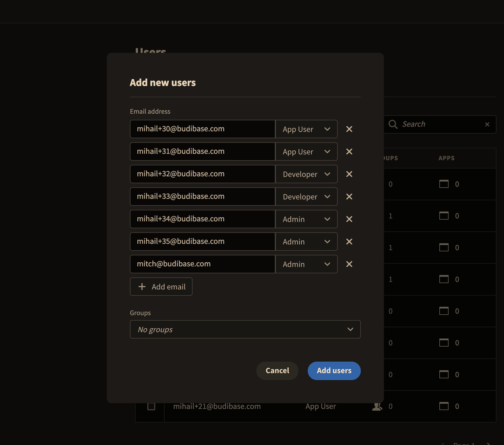Open role dropdown for mihail+34@budibase.com
This screenshot has width=504, height=445.
[x=306, y=219]
